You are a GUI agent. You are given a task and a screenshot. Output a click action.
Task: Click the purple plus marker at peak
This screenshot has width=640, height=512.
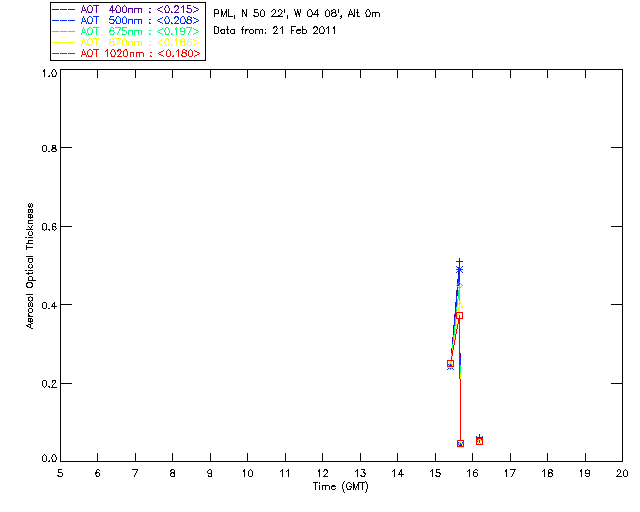tap(459, 261)
